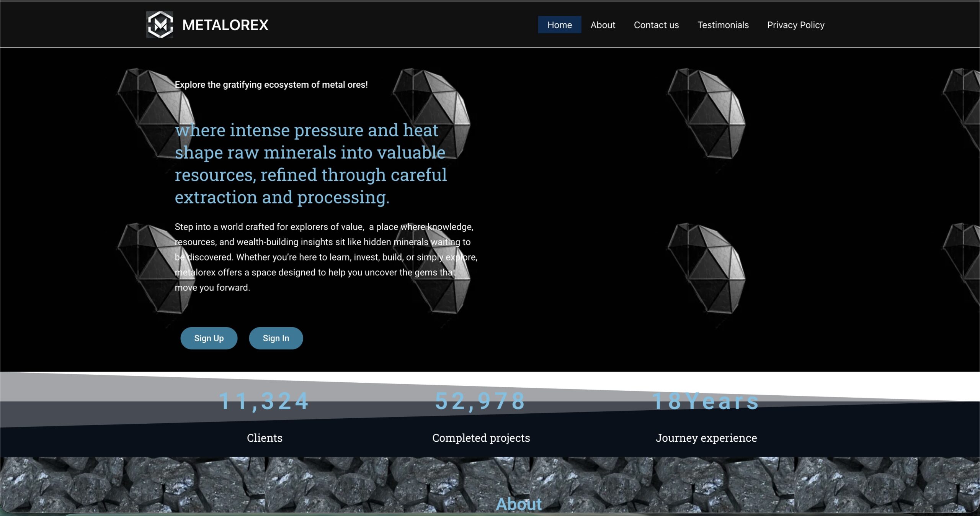The width and height of the screenshot is (980, 516).
Task: Click the 52,978 projects counter
Action: [481, 401]
